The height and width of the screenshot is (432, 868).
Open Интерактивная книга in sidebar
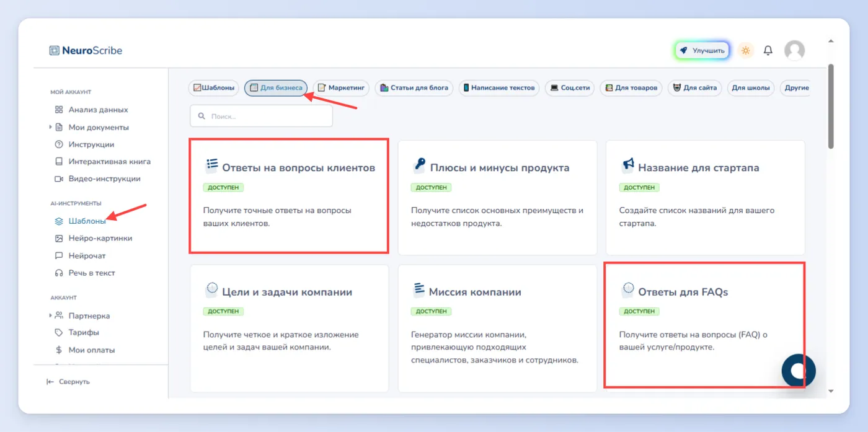click(x=102, y=161)
